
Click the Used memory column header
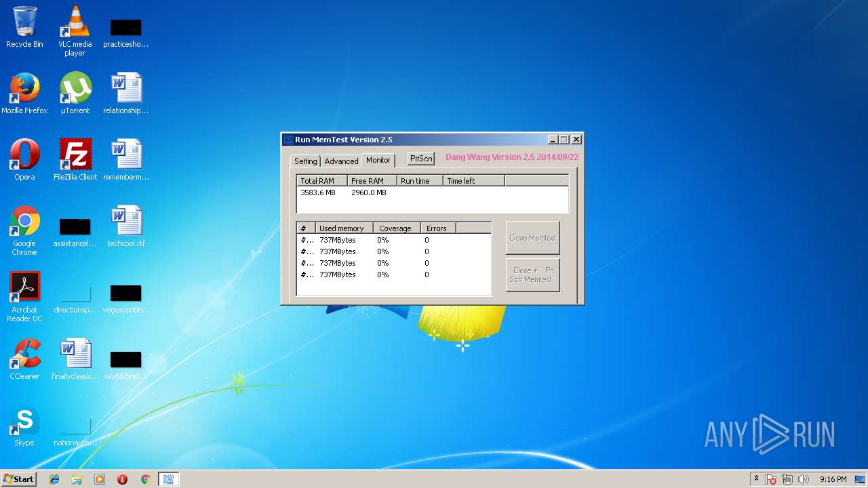[344, 228]
